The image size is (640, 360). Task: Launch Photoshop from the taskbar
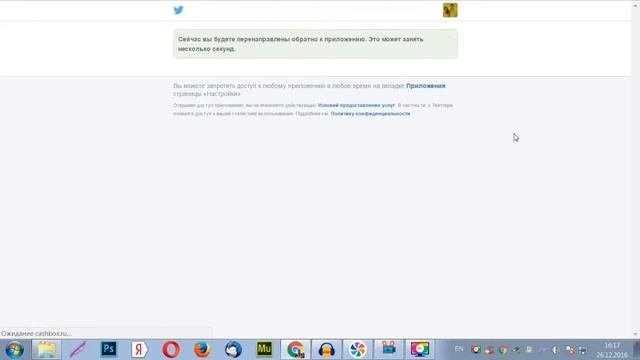109,349
